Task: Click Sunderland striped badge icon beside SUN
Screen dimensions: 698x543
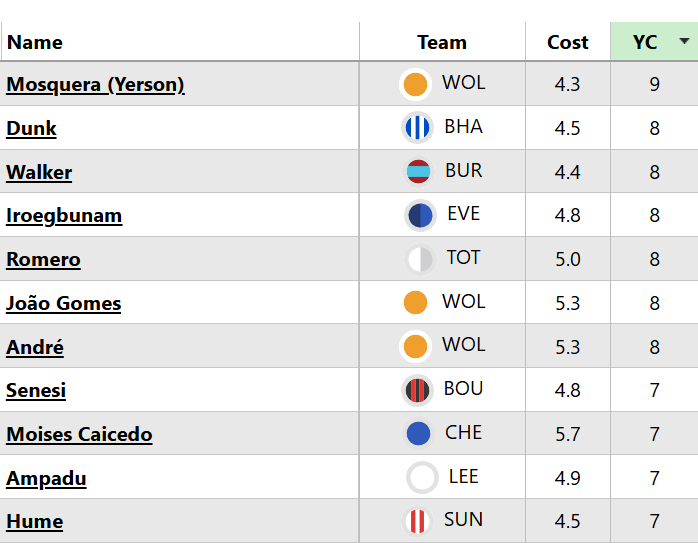Action: (417, 521)
